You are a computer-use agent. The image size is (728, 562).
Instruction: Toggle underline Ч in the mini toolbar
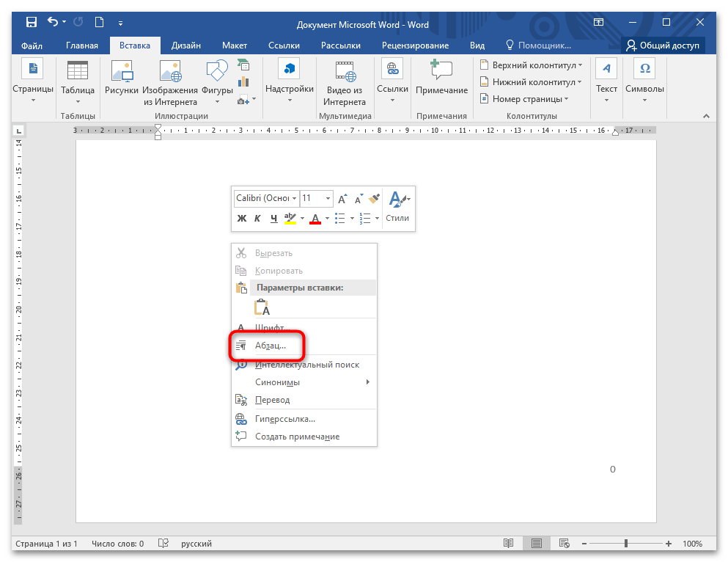tap(273, 219)
